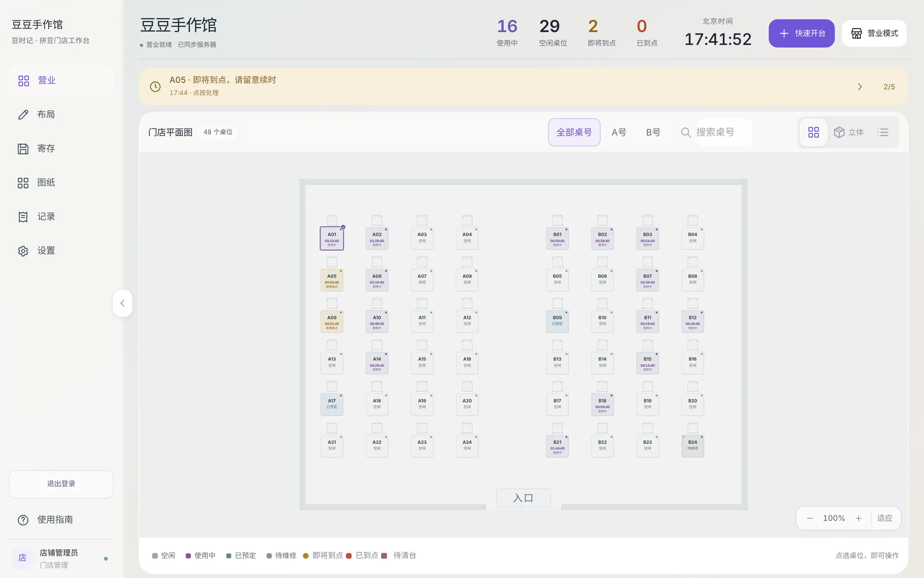
Task: Filter tables by B号
Action: [653, 133]
